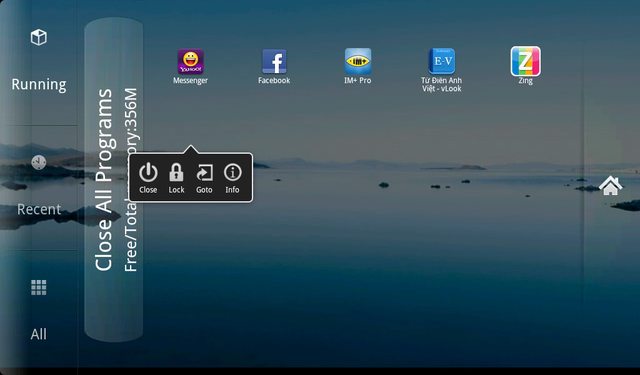Tap the Facebook app icon
Screen dimensions: 640x375
point(274,61)
